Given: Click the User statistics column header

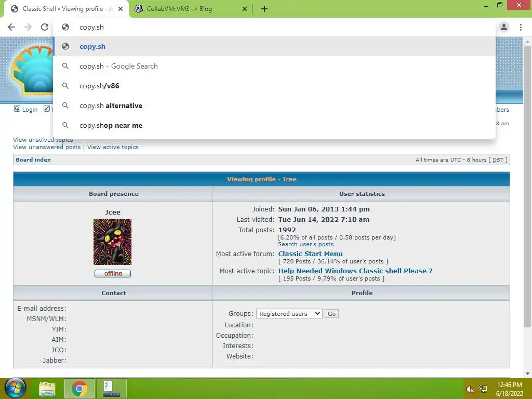Looking at the screenshot, I should (362, 194).
